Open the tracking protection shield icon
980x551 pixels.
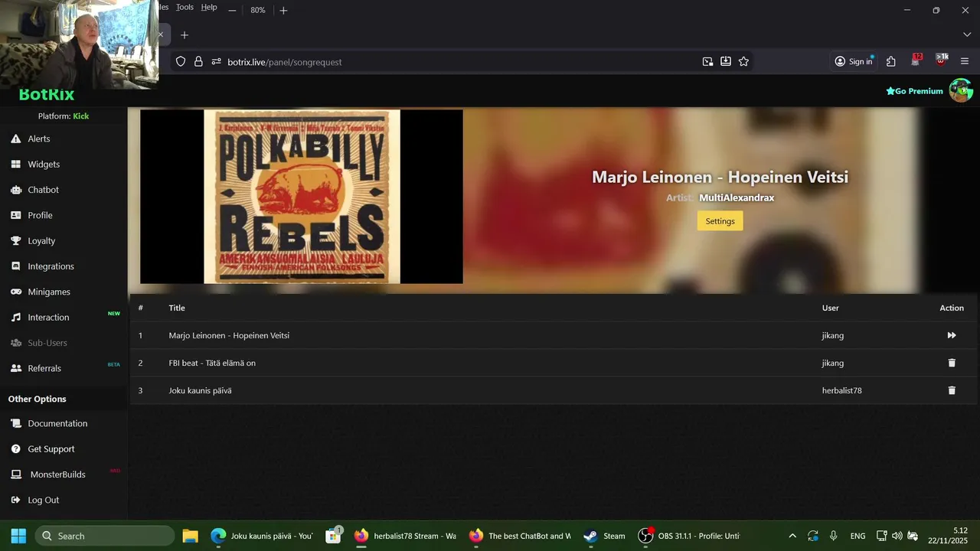click(181, 61)
